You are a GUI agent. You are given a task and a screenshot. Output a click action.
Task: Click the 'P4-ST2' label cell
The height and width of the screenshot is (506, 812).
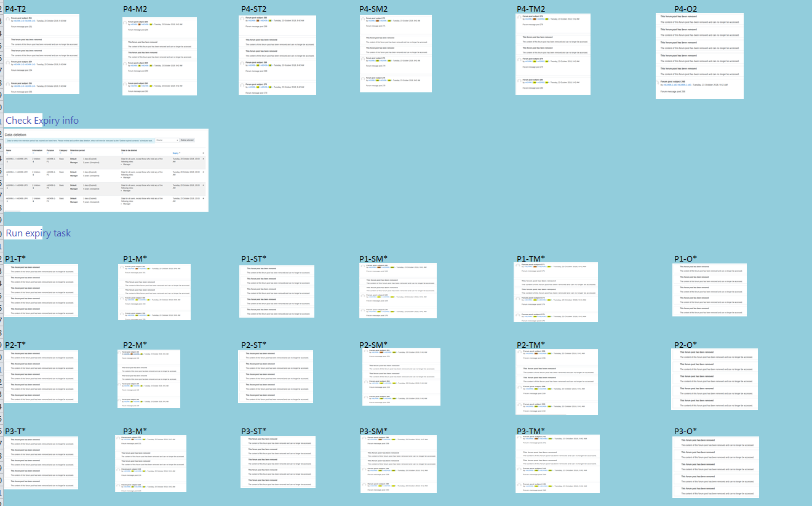tap(253, 9)
